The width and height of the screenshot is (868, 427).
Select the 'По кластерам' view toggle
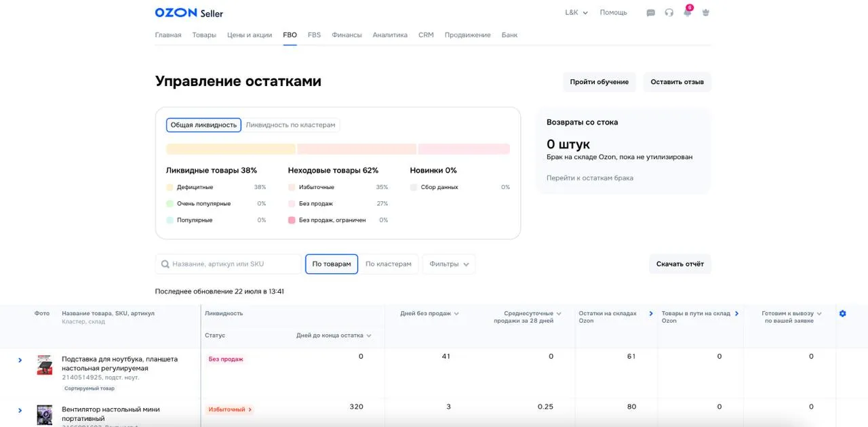[388, 264]
